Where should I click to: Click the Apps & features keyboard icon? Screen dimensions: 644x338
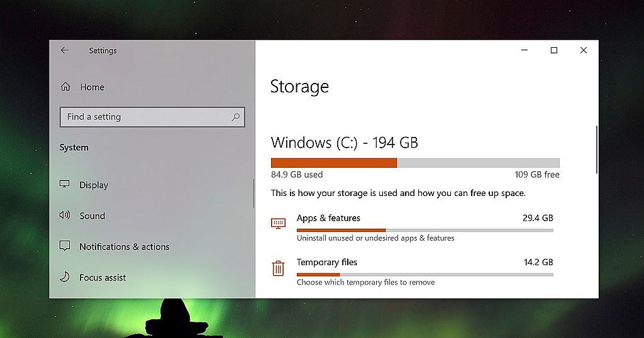(x=278, y=224)
